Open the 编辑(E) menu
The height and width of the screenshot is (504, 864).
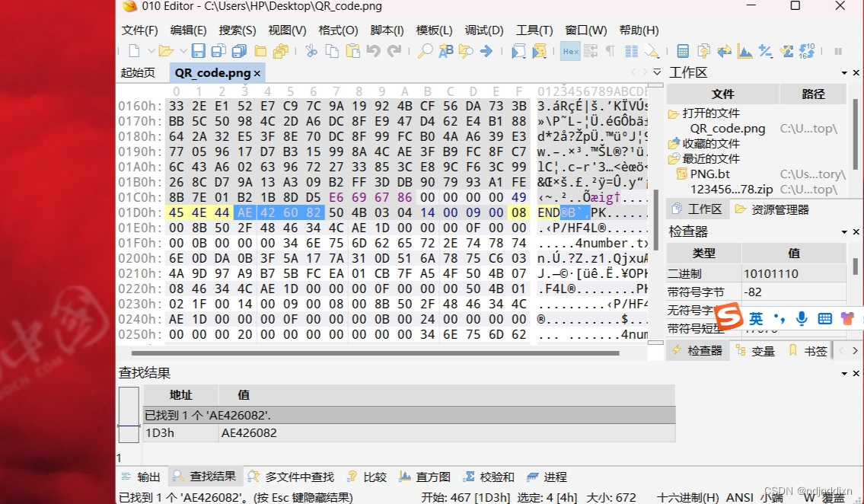point(189,30)
